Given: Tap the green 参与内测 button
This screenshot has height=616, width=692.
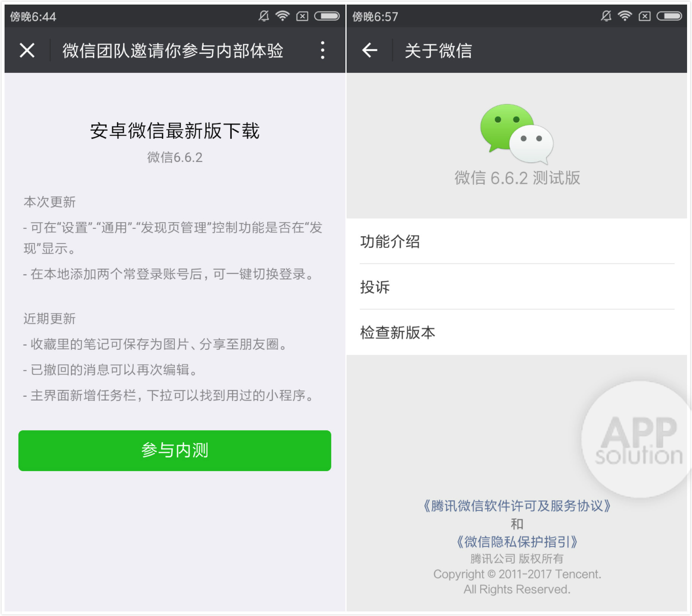Looking at the screenshot, I should 174,451.
